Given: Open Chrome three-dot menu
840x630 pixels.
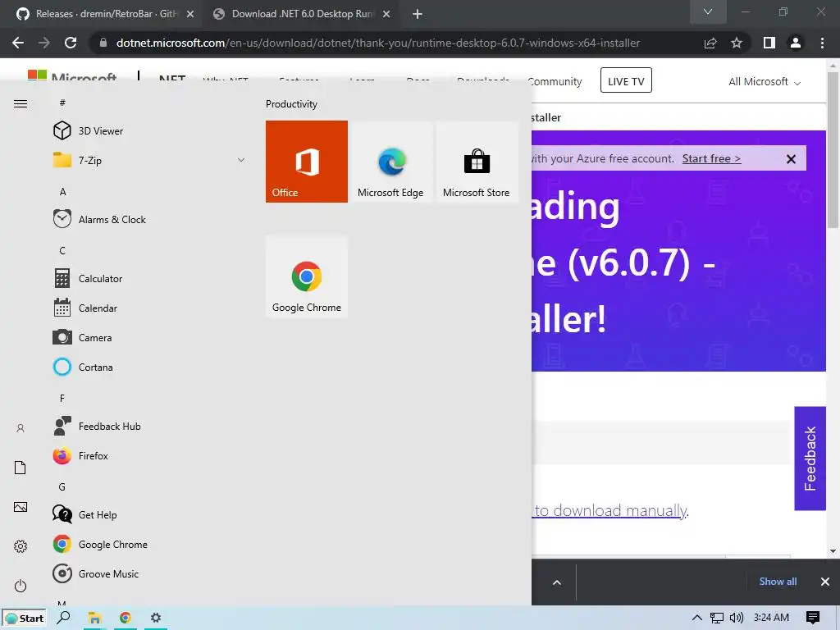Looking at the screenshot, I should coord(822,43).
